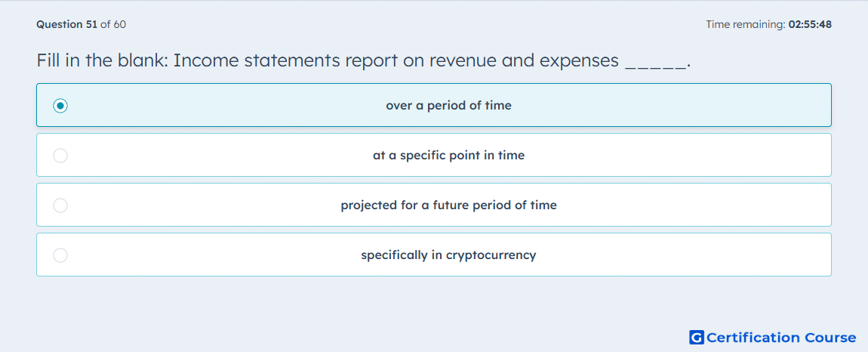Click the bold 'Question 51' label
868x352 pixels.
pyautogui.click(x=67, y=24)
